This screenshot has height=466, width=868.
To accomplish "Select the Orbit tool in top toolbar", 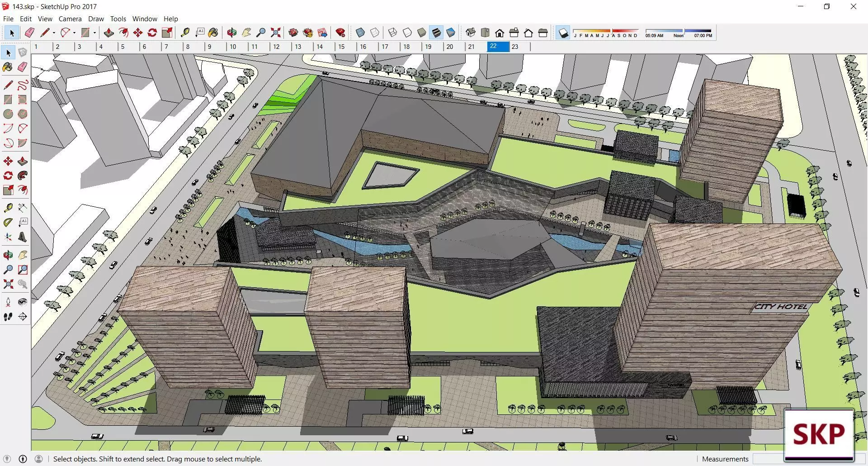I will pyautogui.click(x=232, y=33).
